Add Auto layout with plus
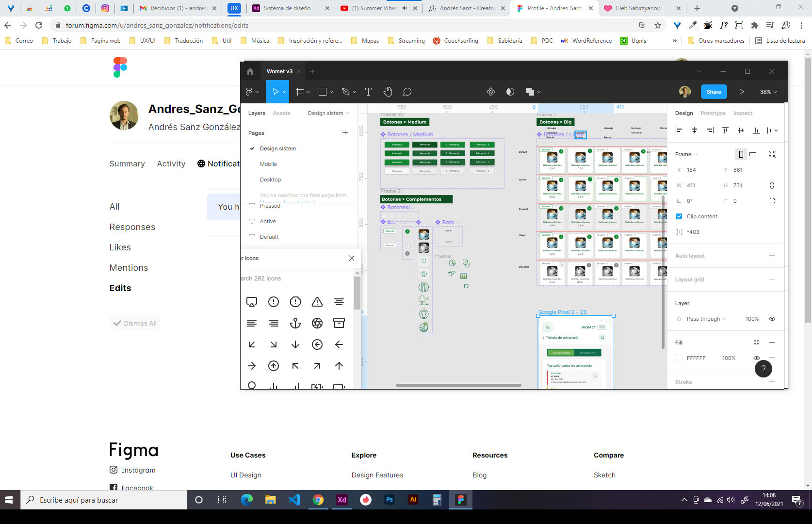Image resolution: width=812 pixels, height=524 pixels. (772, 256)
